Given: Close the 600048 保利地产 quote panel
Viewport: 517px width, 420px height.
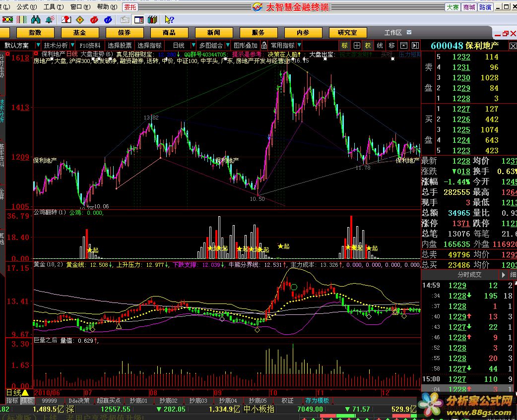Looking at the screenshot, I should click(513, 46).
